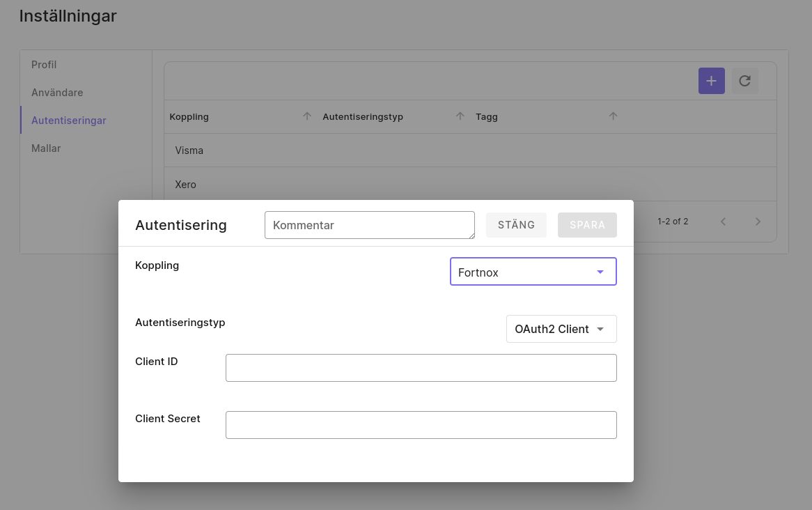Image resolution: width=812 pixels, height=510 pixels.
Task: Click the Koppling column header
Action: pos(189,116)
